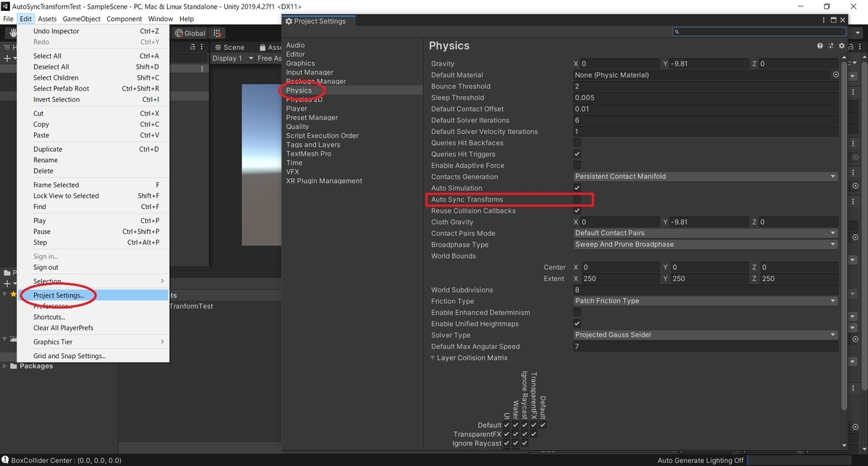Click Auto Generate Lighting Off status

(701, 460)
